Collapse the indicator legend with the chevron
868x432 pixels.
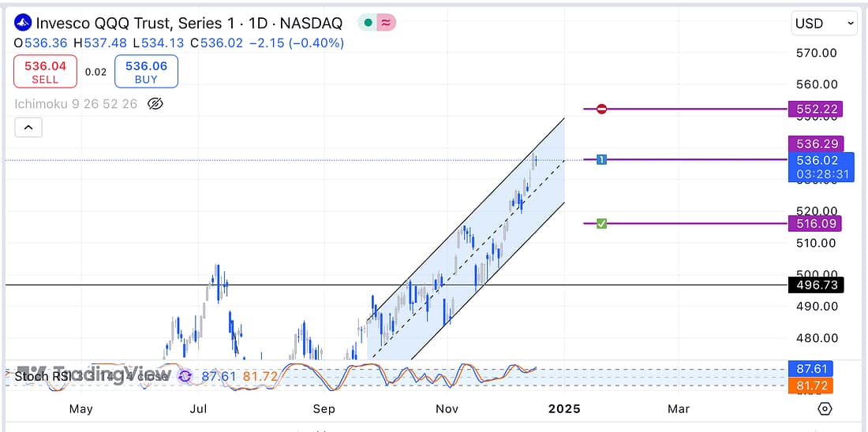pos(28,127)
